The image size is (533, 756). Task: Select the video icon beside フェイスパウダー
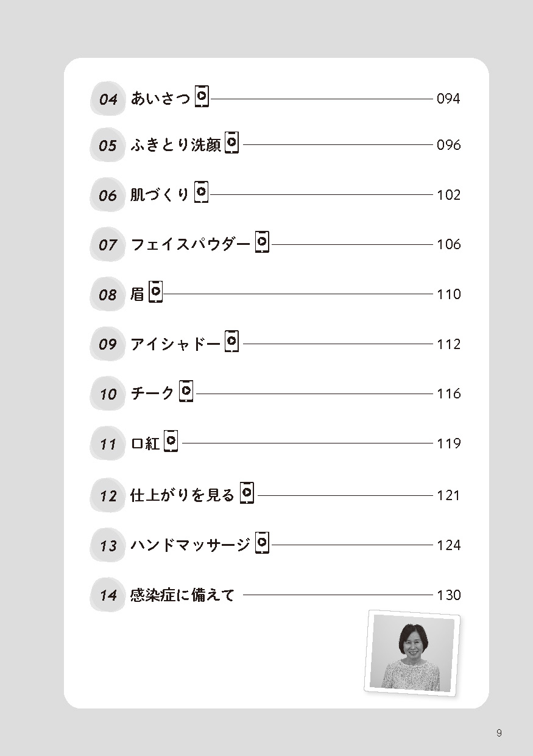[262, 242]
